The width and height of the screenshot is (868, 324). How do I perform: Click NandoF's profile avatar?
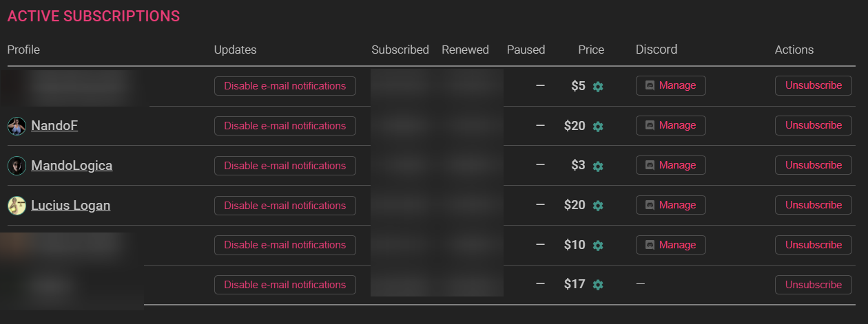tap(17, 126)
